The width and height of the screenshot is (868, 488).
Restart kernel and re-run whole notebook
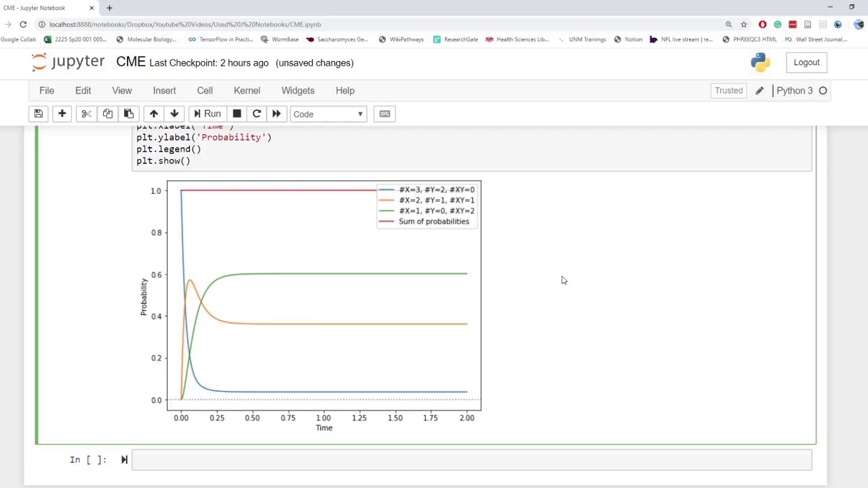click(276, 114)
